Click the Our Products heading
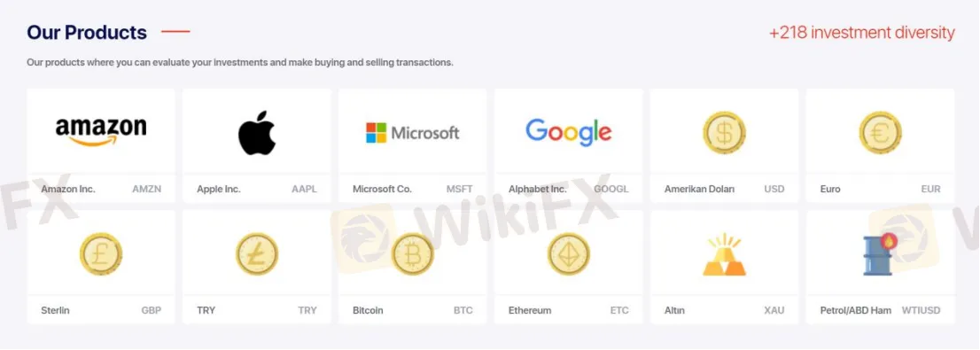The image size is (980, 350). pyautogui.click(x=87, y=33)
